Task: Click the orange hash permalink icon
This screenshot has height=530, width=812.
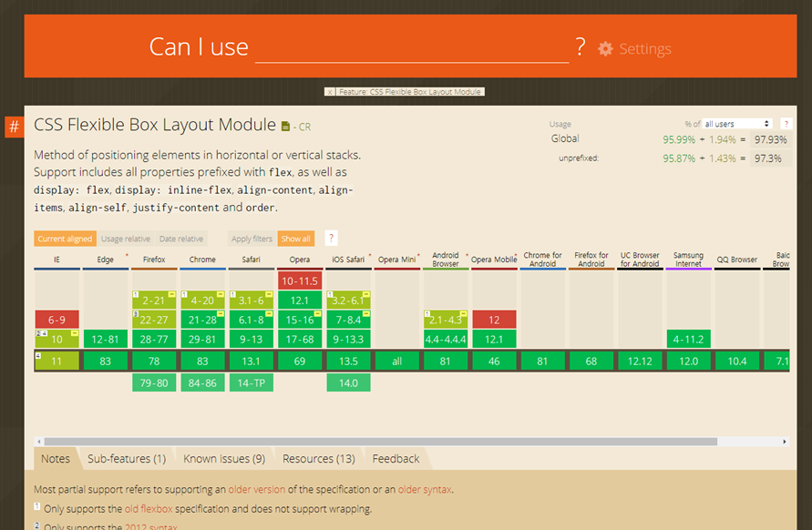Action: pos(15,127)
